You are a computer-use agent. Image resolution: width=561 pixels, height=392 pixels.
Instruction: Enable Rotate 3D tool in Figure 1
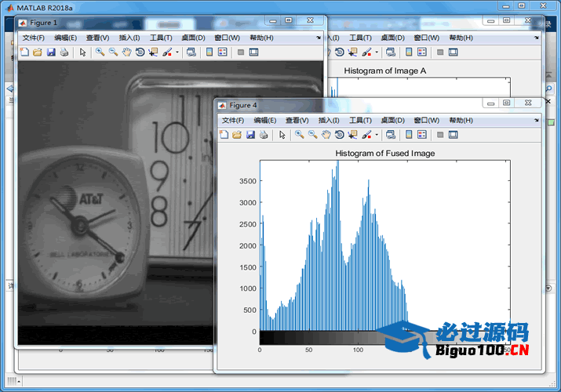pyautogui.click(x=140, y=53)
